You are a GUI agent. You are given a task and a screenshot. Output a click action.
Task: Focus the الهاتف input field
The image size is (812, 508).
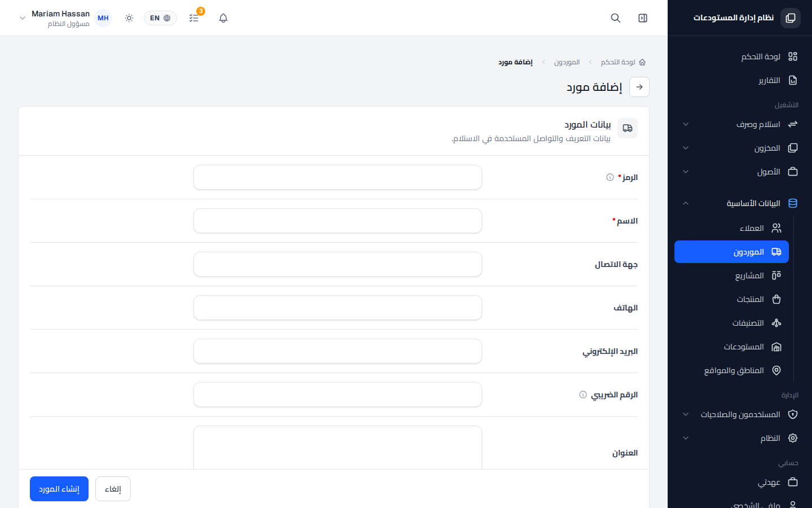338,308
